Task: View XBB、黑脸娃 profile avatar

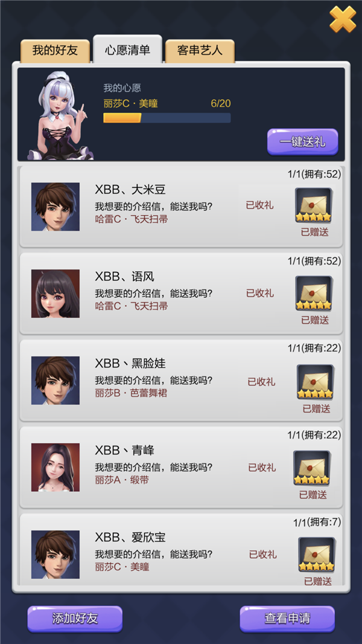Action: [x=56, y=381]
